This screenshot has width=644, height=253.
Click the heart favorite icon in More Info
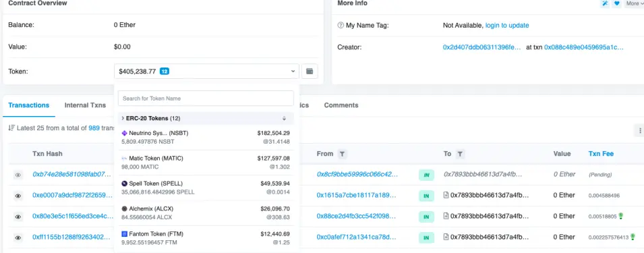click(616, 3)
